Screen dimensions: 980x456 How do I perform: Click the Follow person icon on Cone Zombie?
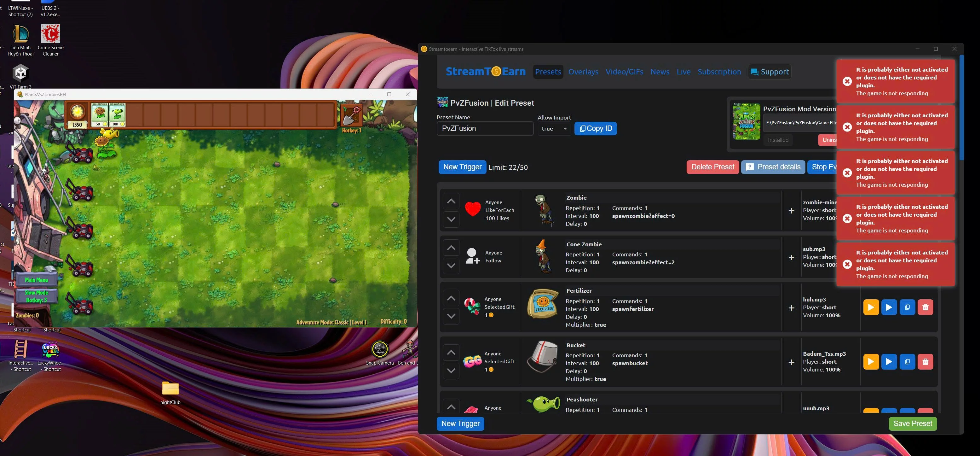click(x=472, y=256)
